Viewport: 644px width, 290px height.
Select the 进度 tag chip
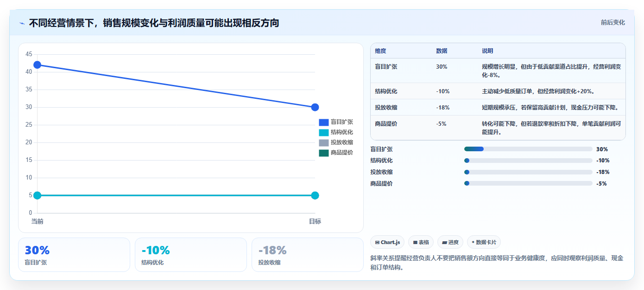tap(450, 242)
